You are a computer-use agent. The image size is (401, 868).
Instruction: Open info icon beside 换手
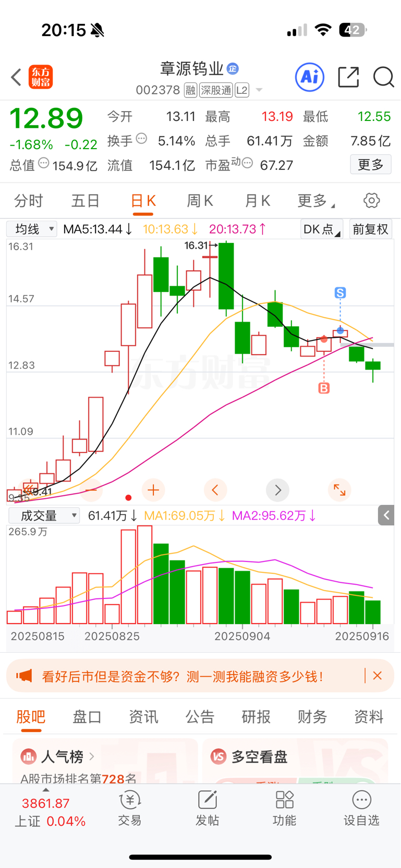pyautogui.click(x=141, y=139)
